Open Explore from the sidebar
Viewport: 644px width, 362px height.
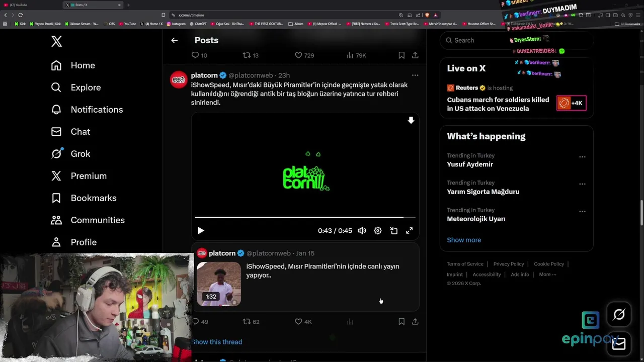[76, 87]
